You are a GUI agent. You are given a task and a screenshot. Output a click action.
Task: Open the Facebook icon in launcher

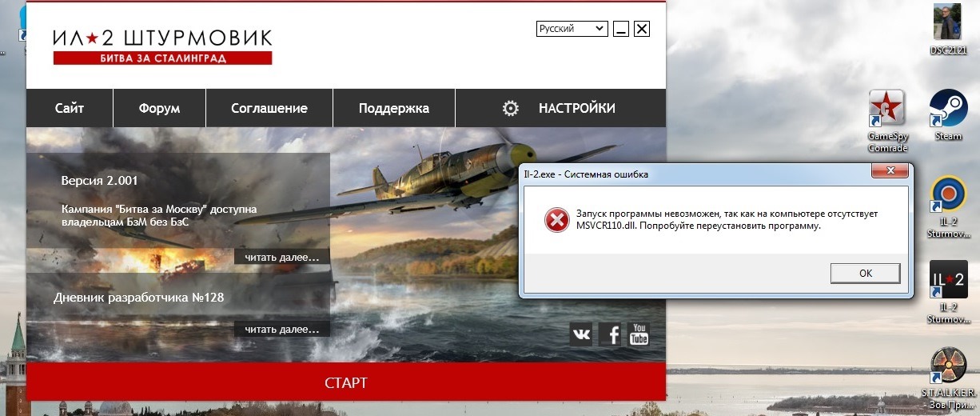(x=611, y=334)
